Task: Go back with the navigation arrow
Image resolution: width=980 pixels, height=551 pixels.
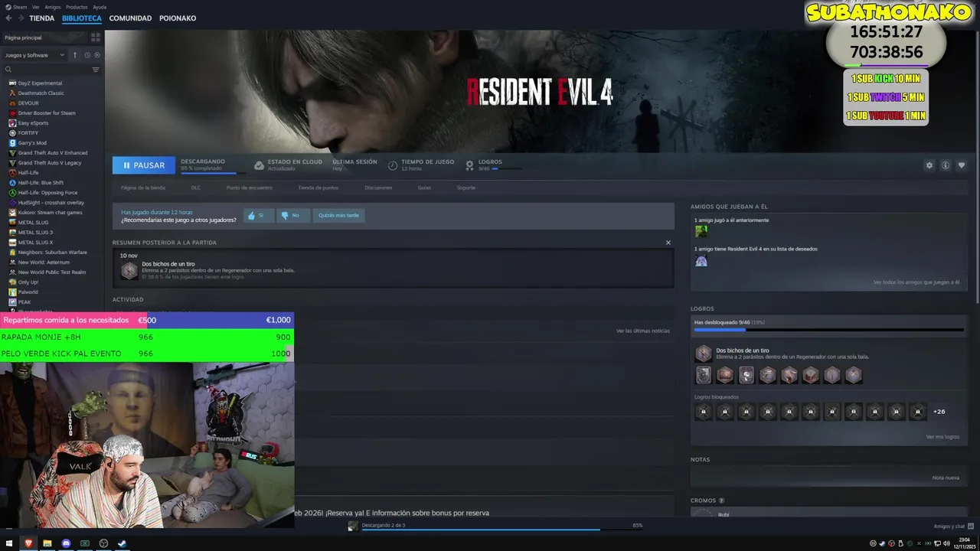Action: [x=8, y=18]
